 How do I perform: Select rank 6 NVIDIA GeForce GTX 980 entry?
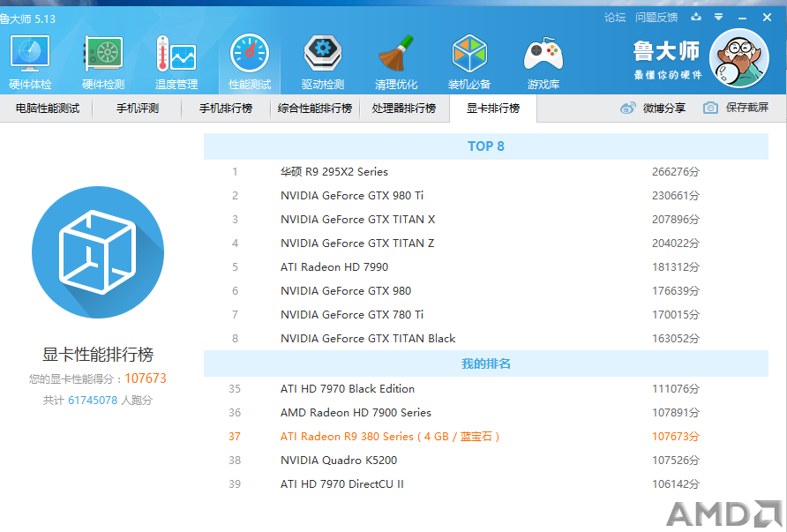(x=486, y=291)
